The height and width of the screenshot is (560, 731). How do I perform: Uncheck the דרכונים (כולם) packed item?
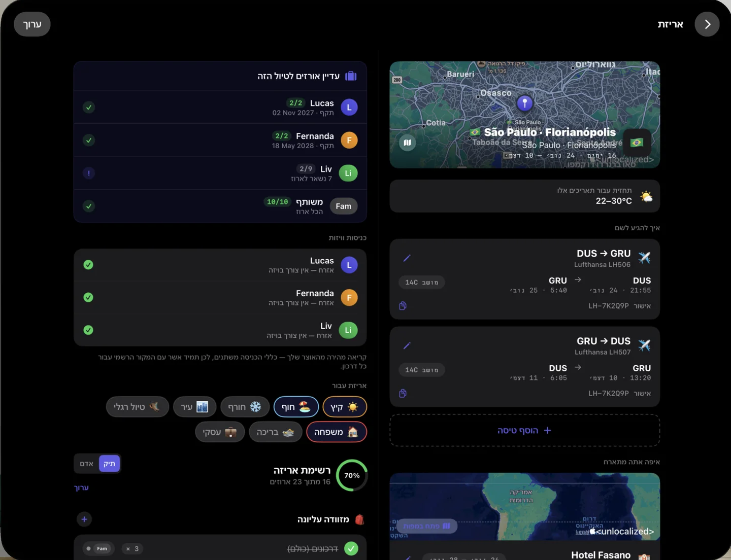point(351,548)
